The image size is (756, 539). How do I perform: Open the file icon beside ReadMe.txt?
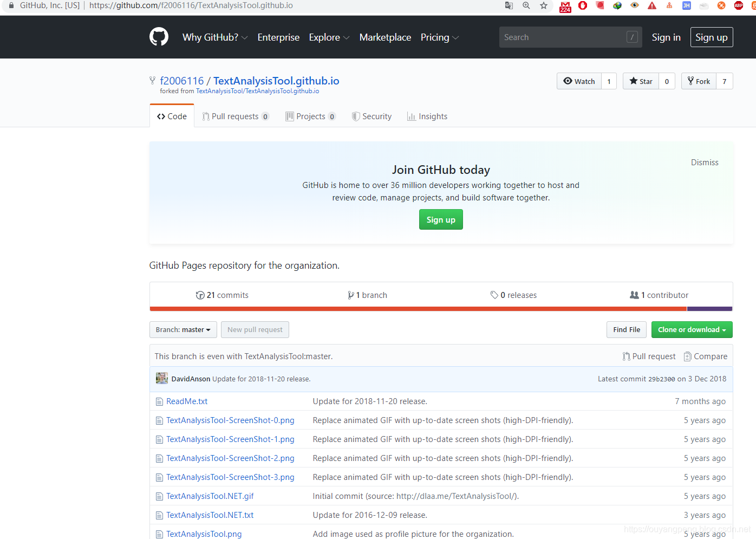[x=159, y=401]
